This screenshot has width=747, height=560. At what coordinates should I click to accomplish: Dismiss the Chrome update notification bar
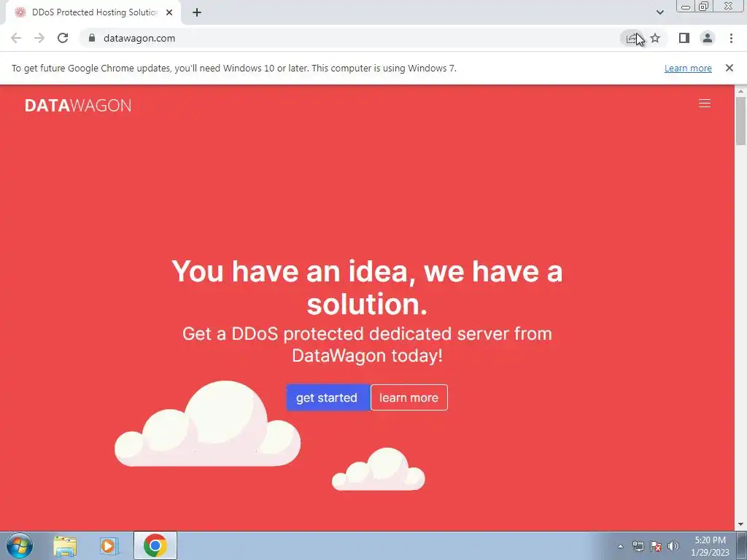[729, 68]
